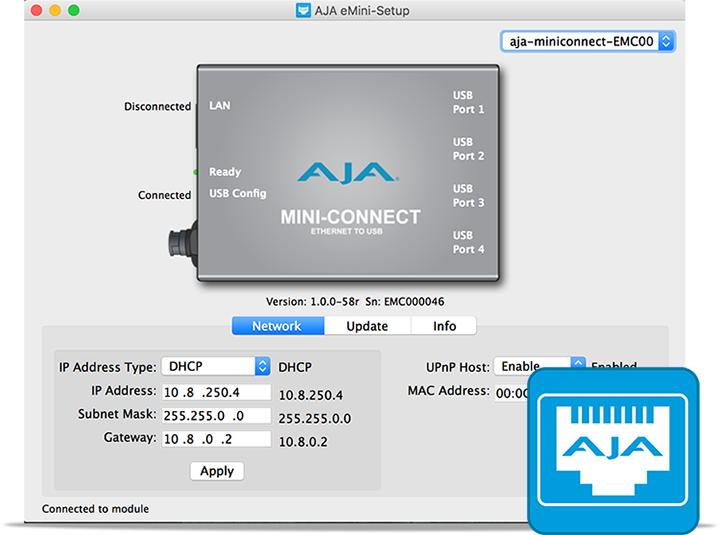Open the aja-miniconnect-EMC00 device dropdown
720x535 pixels.
[x=588, y=42]
